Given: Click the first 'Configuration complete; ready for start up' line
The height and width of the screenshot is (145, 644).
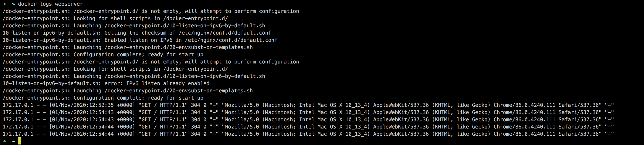Looking at the screenshot, I should tap(103, 54).
